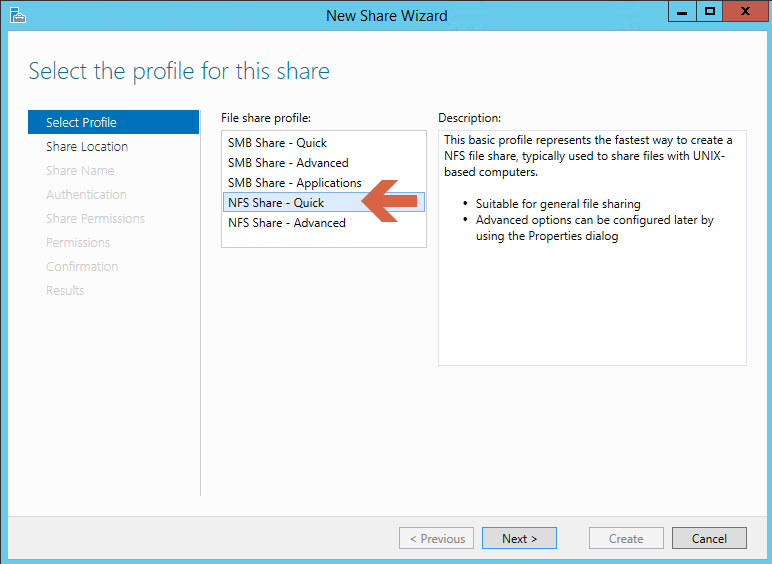Choose NFS Share - Advanced profile
Image resolution: width=772 pixels, height=564 pixels.
pyautogui.click(x=323, y=223)
